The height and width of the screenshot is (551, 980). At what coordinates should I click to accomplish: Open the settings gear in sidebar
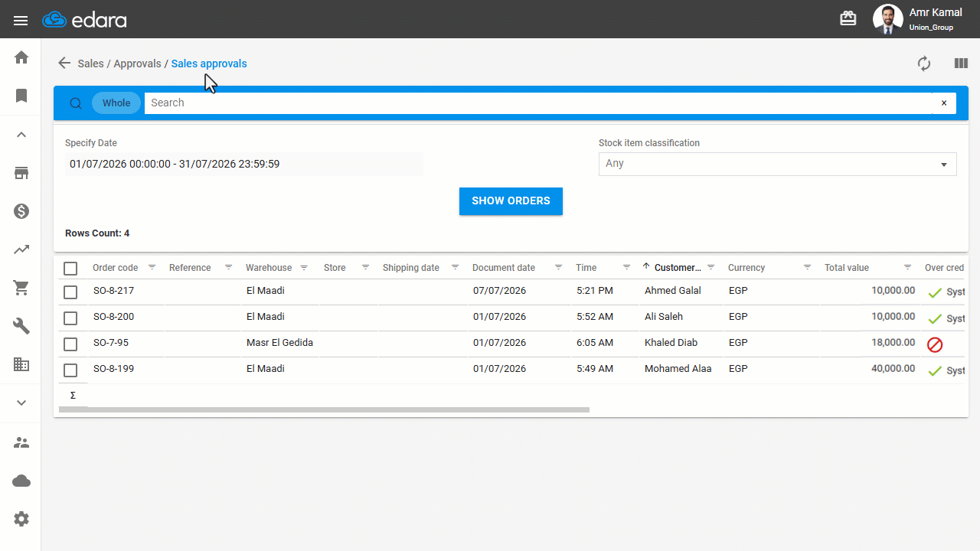click(21, 519)
